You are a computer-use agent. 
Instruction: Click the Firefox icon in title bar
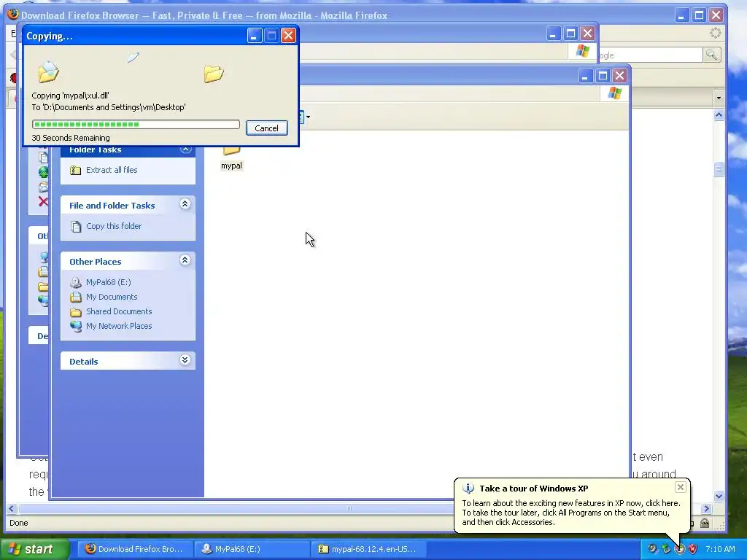(13, 15)
